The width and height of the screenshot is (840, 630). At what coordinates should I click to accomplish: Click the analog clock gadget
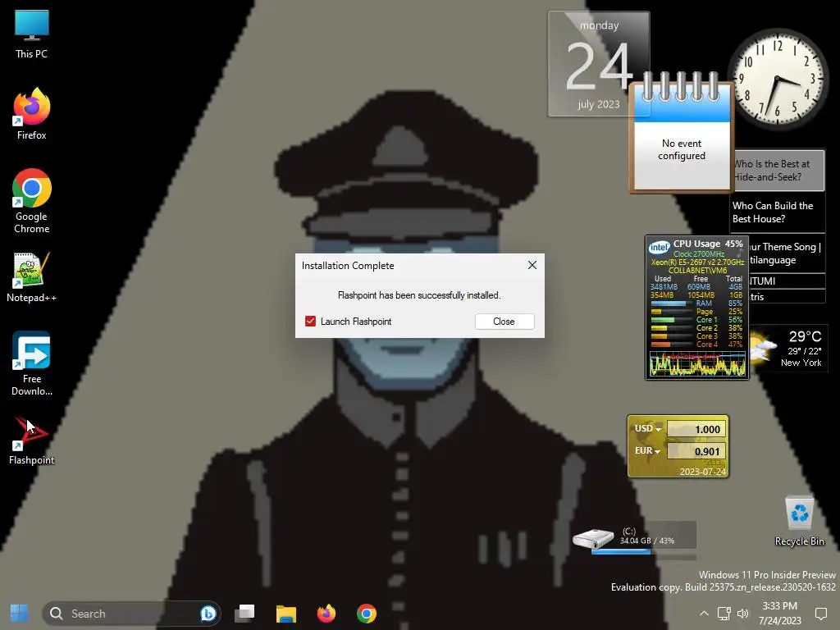tap(778, 80)
